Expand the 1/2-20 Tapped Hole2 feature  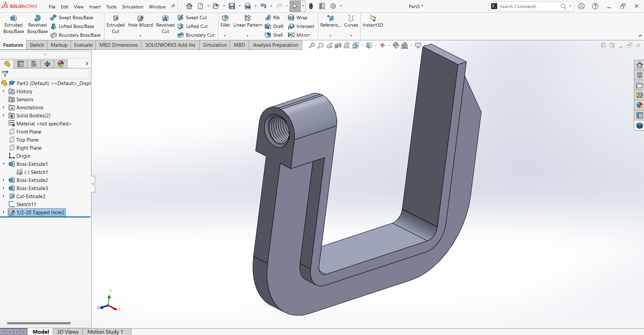click(x=4, y=212)
